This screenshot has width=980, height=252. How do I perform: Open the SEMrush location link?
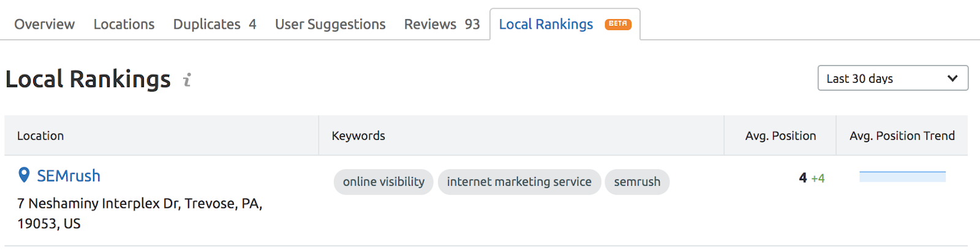(x=69, y=176)
